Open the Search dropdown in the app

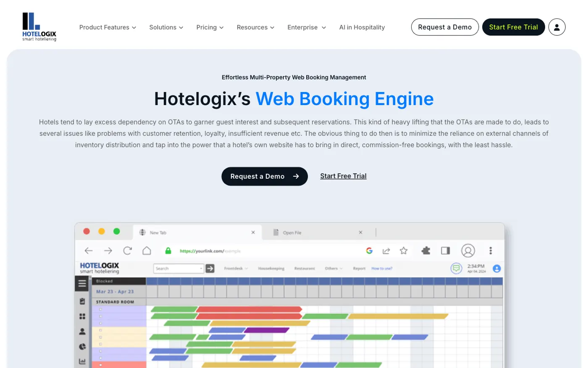coord(179,268)
